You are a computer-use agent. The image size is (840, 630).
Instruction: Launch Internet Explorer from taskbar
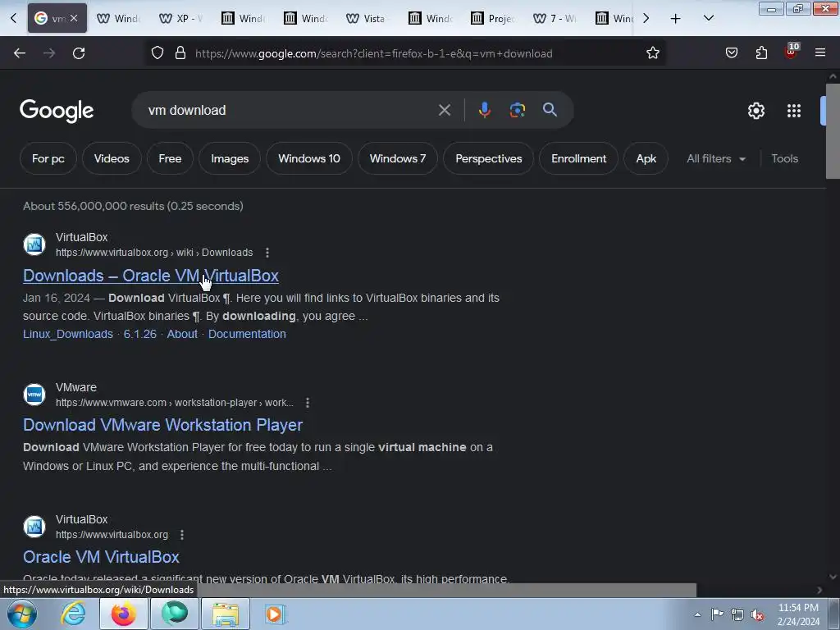73,614
